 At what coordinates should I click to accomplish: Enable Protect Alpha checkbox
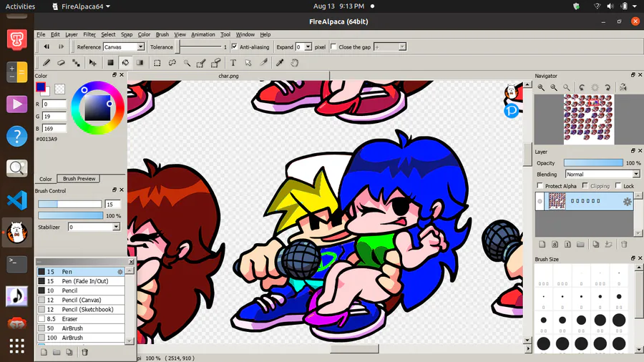pos(540,185)
